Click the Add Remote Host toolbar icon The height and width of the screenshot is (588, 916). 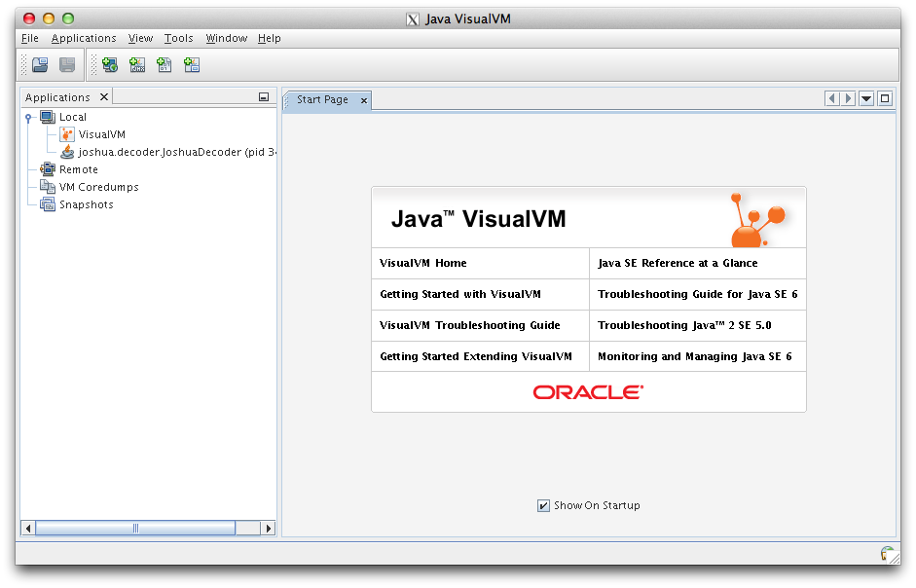(110, 65)
